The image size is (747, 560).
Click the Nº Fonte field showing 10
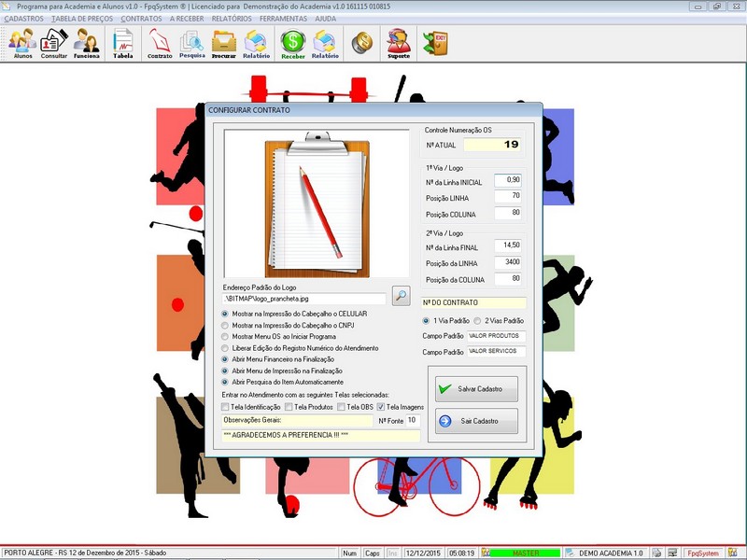click(413, 421)
